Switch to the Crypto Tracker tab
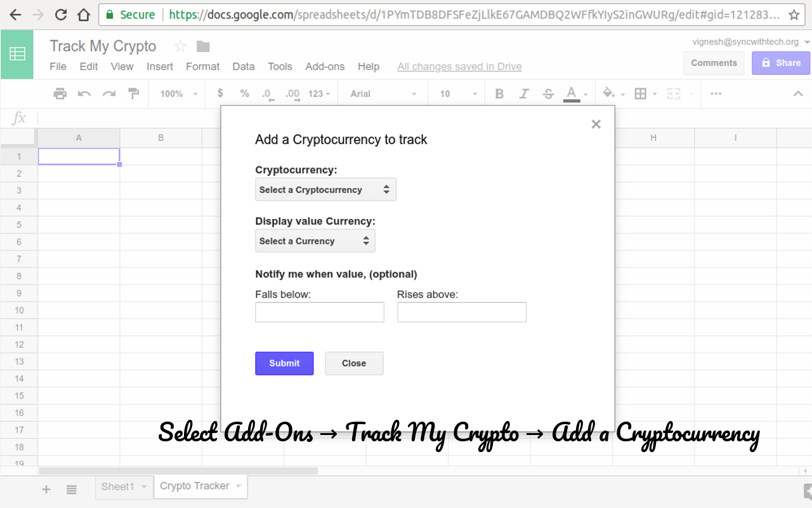 195,486
